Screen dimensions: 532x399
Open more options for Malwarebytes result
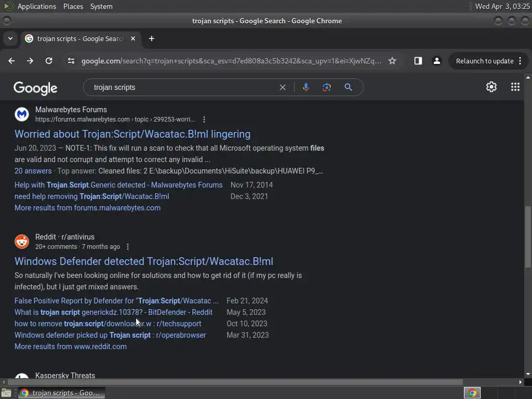(x=204, y=119)
